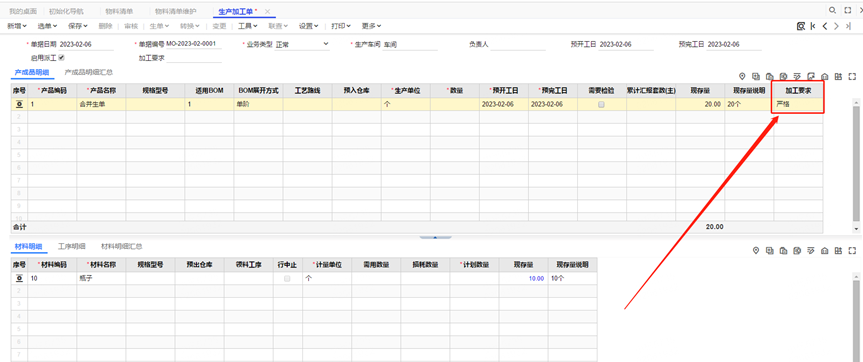Open the 生单 dropdown menu

pos(160,26)
